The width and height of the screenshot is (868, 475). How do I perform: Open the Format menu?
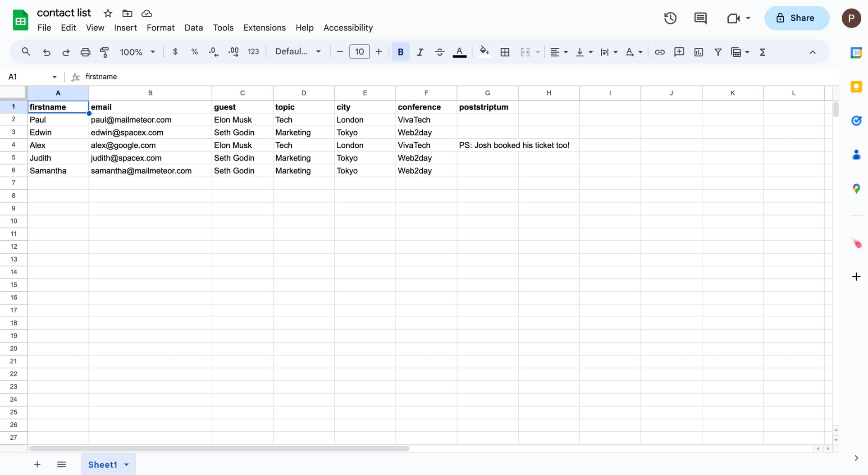click(x=160, y=27)
